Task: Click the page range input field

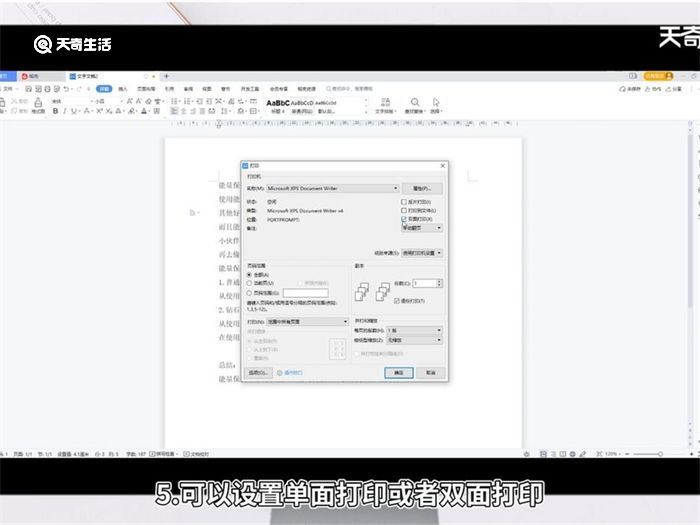Action: (x=306, y=293)
